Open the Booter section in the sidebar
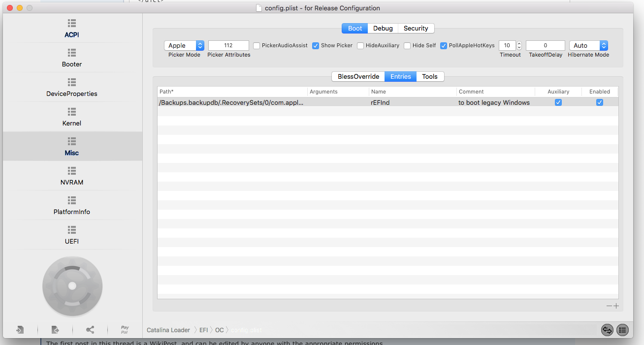The height and width of the screenshot is (345, 644). (72, 58)
